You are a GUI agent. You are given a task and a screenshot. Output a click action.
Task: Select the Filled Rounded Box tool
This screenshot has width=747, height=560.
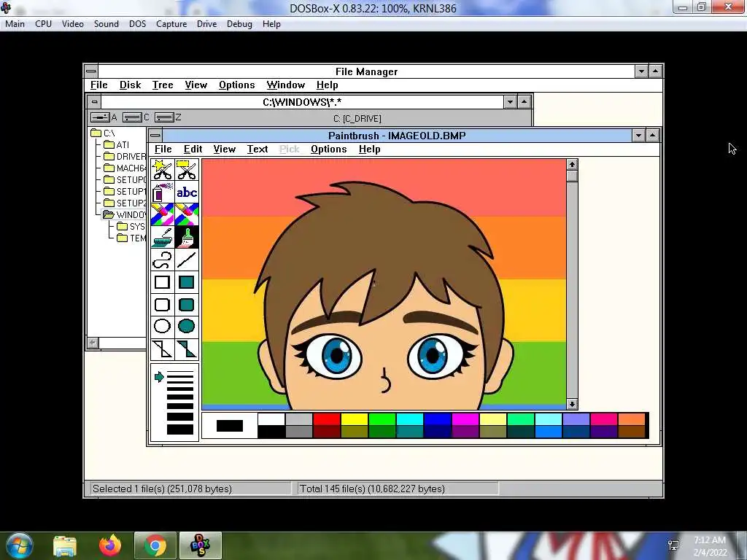coord(186,304)
